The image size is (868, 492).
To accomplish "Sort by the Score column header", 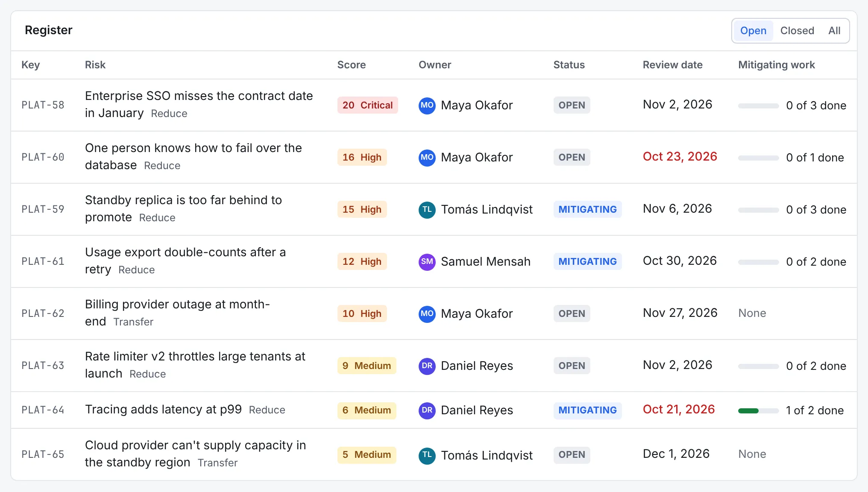I will point(351,65).
